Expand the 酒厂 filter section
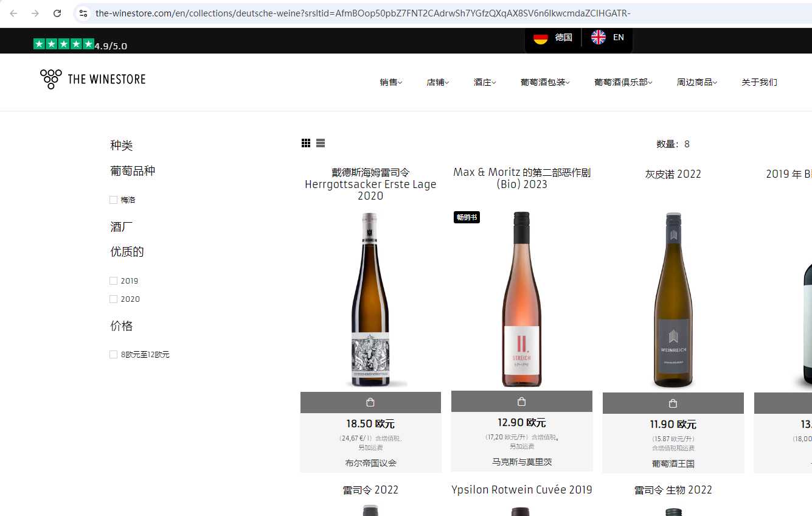The width and height of the screenshot is (812, 516). pyautogui.click(x=122, y=226)
